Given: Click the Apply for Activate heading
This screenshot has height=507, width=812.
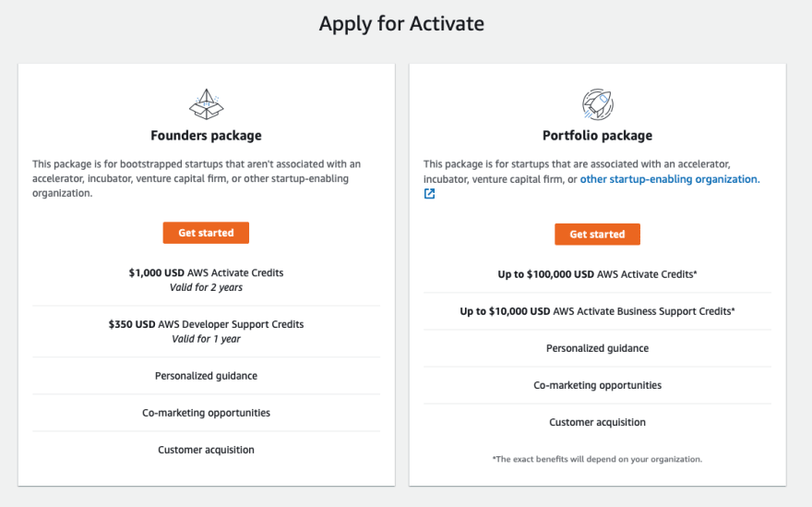Looking at the screenshot, I should click(x=401, y=24).
